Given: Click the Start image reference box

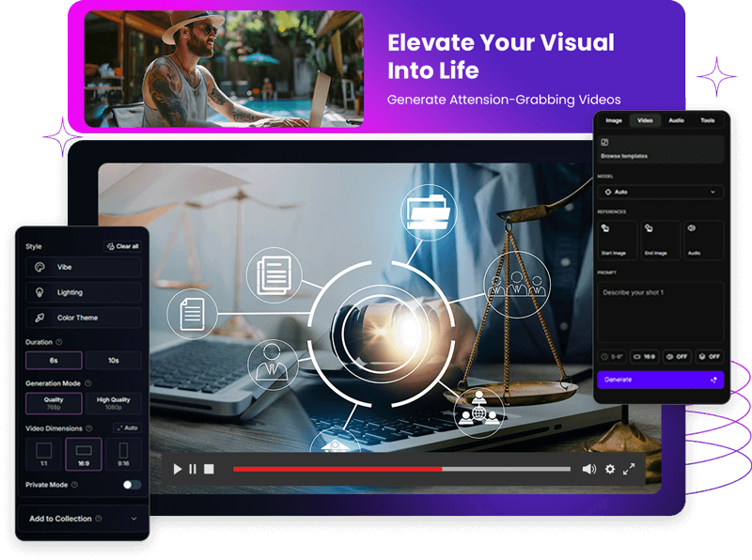Looking at the screenshot, I should coord(615,240).
